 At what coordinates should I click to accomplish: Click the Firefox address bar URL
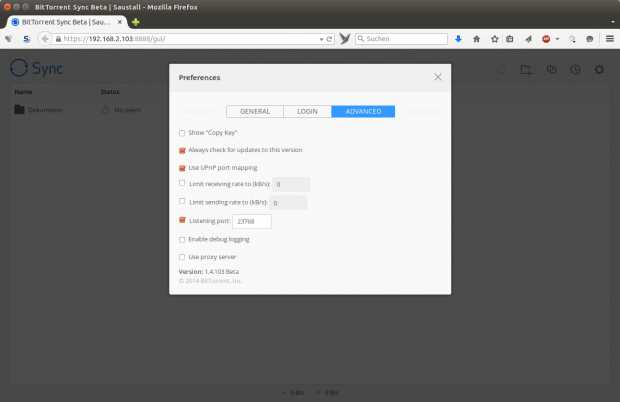(114, 39)
